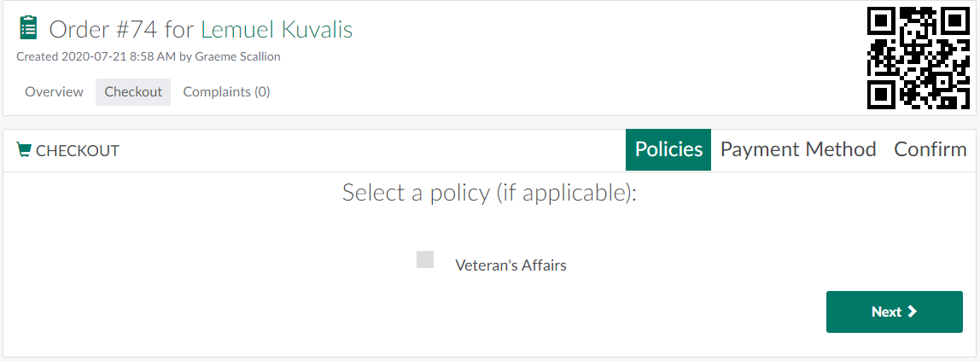Click the creator name Graeme Scallion
980x361 pixels.
(x=239, y=56)
